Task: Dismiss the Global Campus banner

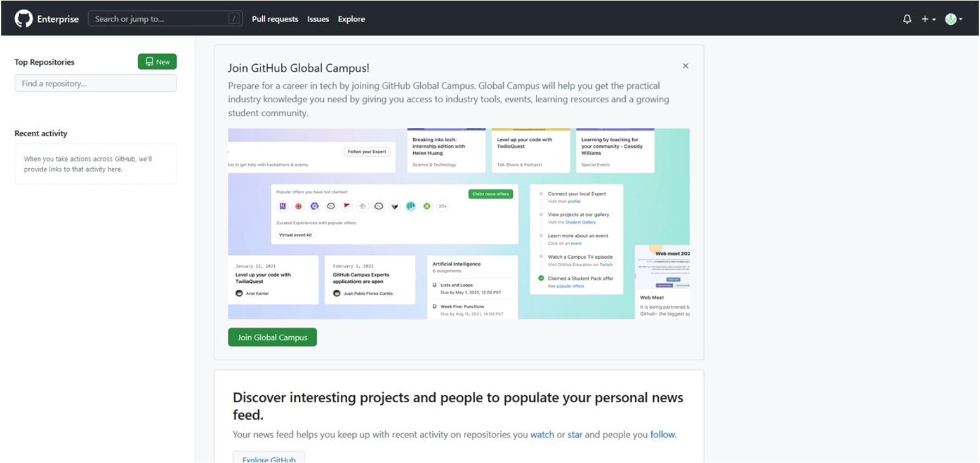Action: pos(685,66)
